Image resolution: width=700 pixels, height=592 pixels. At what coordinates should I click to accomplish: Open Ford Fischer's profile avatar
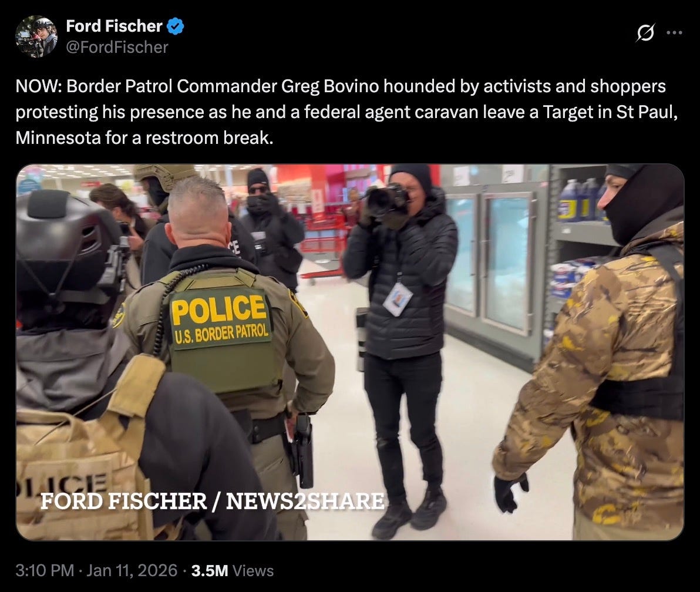pyautogui.click(x=36, y=36)
